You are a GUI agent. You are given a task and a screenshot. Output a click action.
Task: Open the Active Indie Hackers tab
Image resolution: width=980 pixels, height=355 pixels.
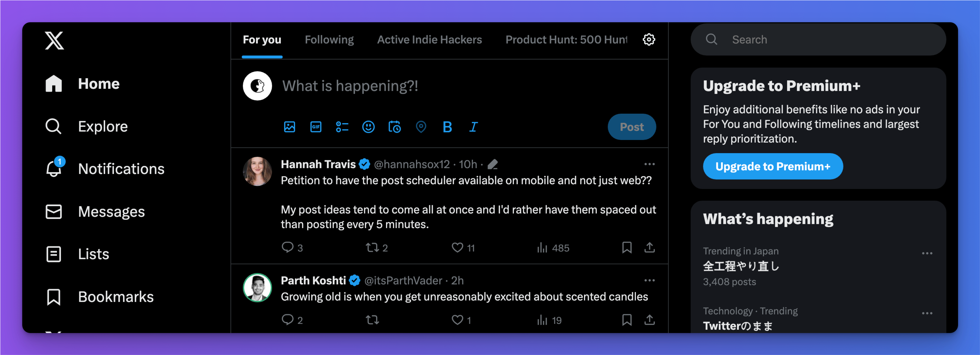[429, 39]
